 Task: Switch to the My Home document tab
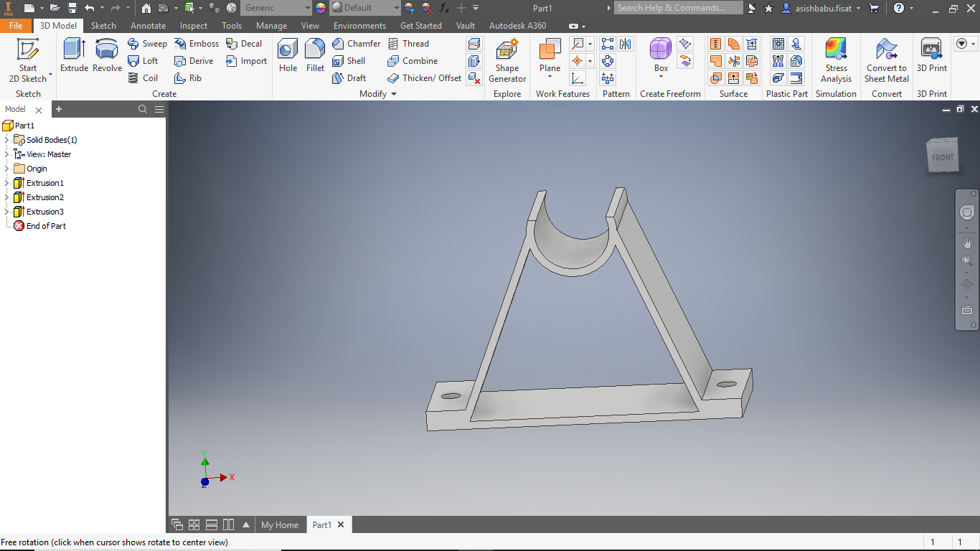pyautogui.click(x=280, y=525)
